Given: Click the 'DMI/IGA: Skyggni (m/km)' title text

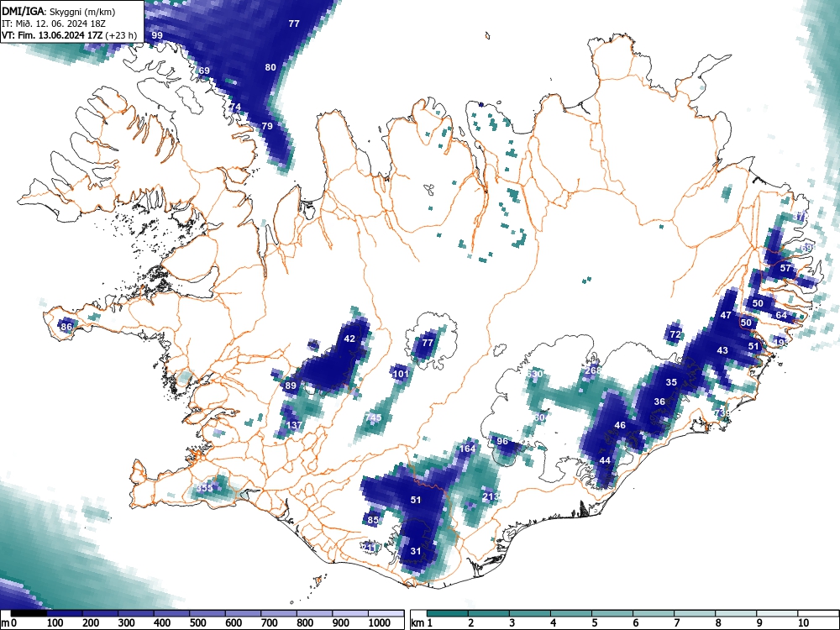Looking at the screenshot, I should [59, 11].
